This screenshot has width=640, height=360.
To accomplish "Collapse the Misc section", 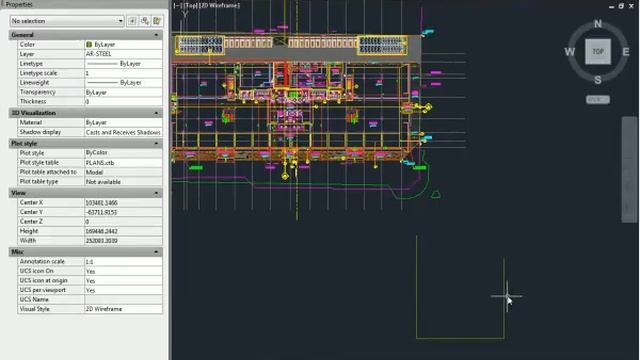I will point(156,252).
